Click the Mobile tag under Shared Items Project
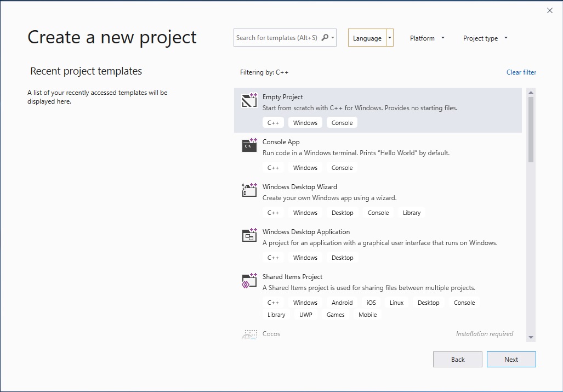This screenshot has width=563, height=392. click(x=367, y=315)
